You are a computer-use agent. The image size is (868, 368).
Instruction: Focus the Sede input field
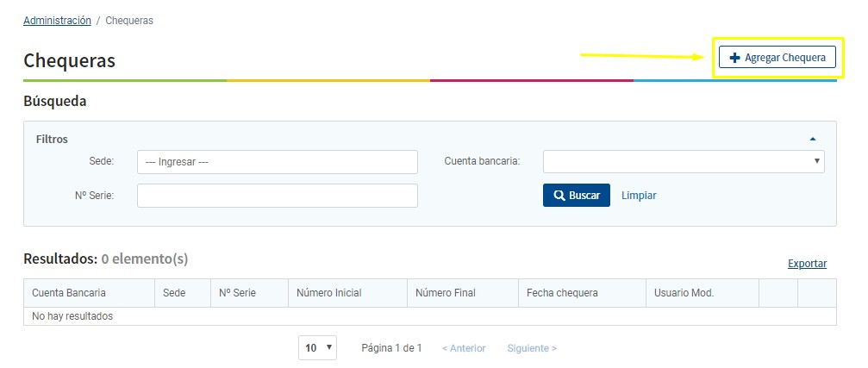(277, 162)
